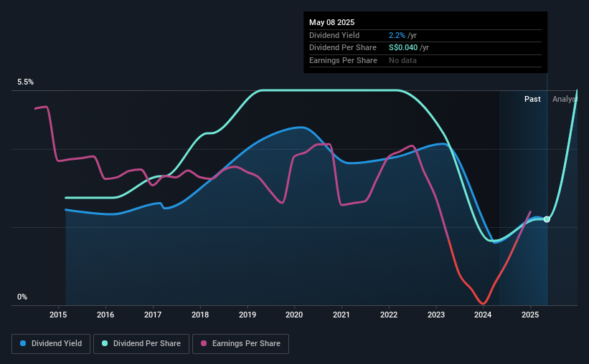Select the 2020 label on the x-axis

294,315
